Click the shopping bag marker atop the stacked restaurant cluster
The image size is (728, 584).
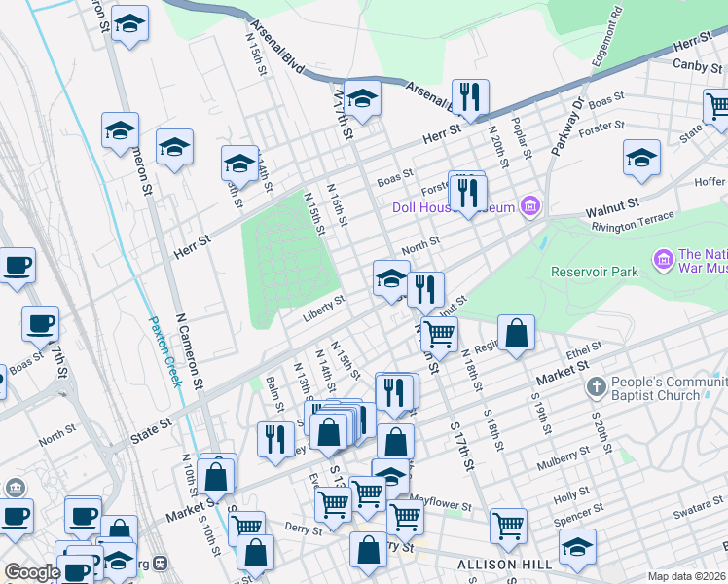point(328,433)
